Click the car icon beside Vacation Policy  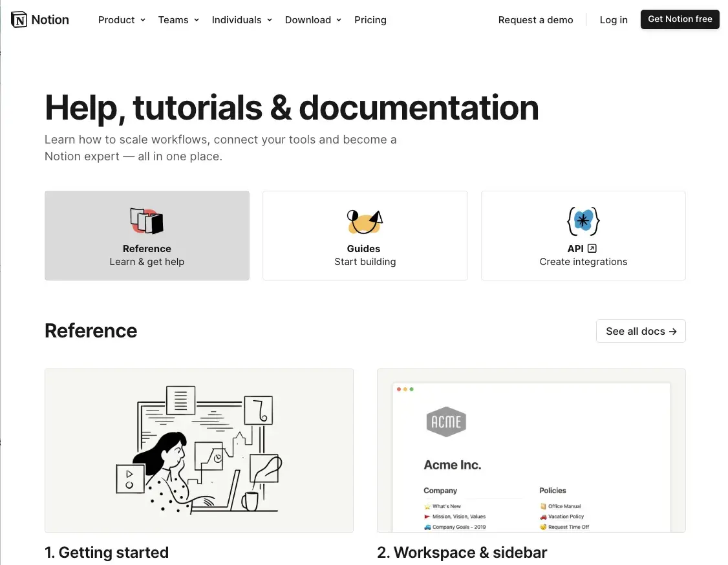(x=542, y=516)
